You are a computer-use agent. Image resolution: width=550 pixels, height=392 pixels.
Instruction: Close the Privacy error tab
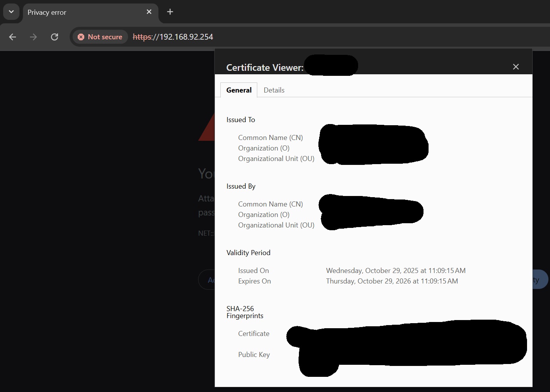[149, 12]
